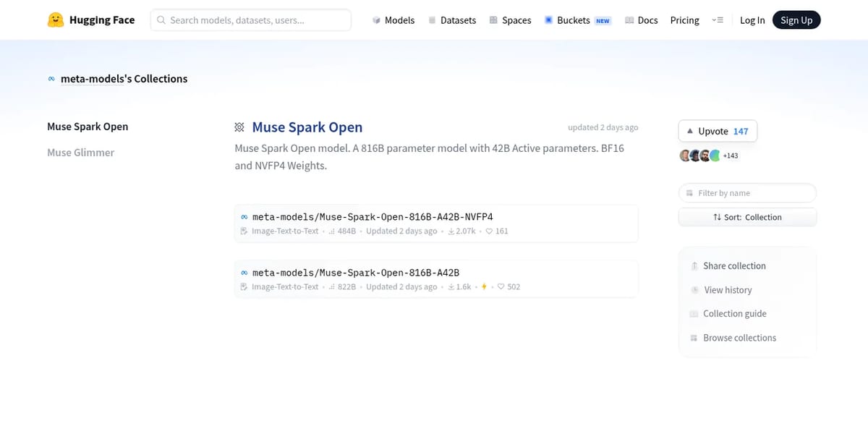Click the heart icon next to 161
Viewport: 868px width, 434px height.
(489, 231)
